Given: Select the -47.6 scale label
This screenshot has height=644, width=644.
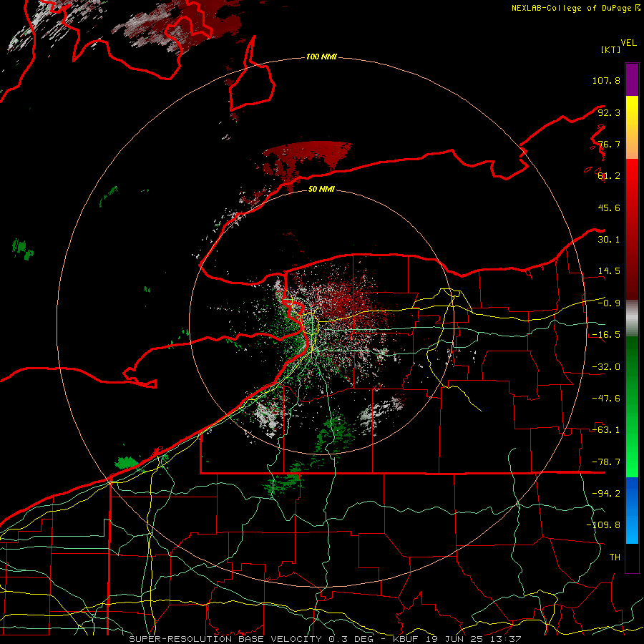Looking at the screenshot, I should (x=606, y=399).
